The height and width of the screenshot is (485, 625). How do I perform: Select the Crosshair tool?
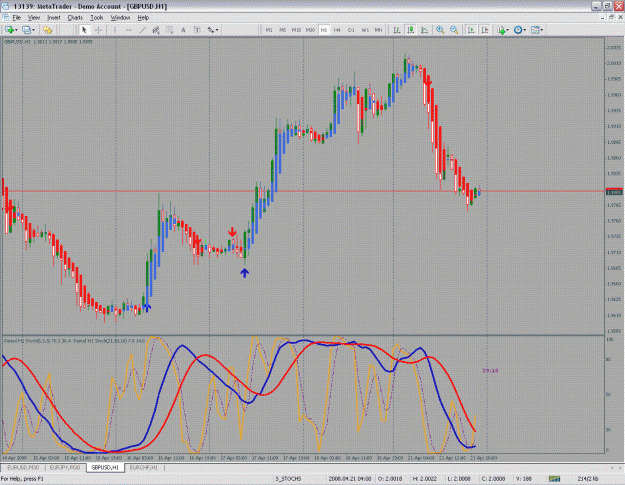click(x=98, y=30)
